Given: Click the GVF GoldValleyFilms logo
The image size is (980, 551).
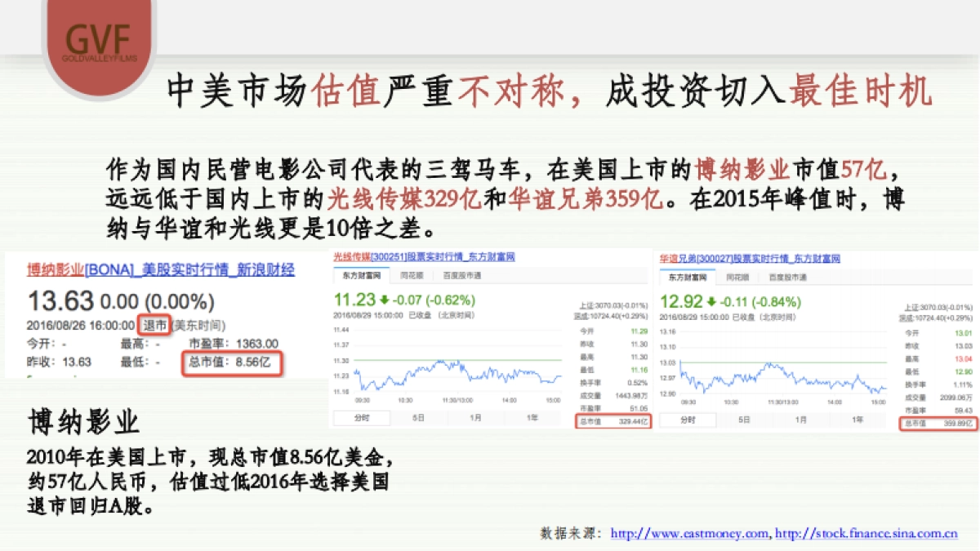Looking at the screenshot, I should tap(98, 37).
